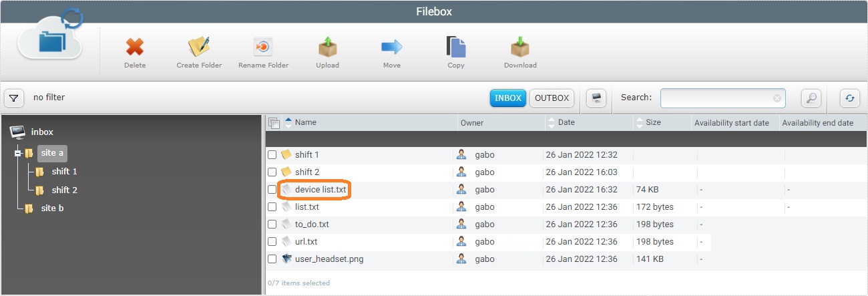
Task: Click the Rename Folder icon
Action: tap(263, 47)
